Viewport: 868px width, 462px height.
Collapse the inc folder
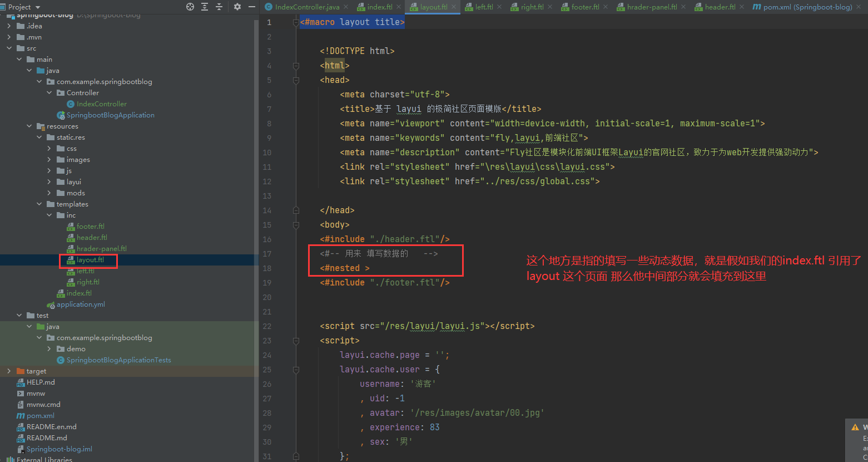pos(49,215)
